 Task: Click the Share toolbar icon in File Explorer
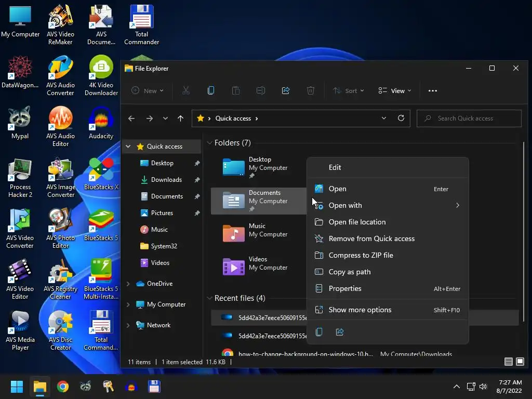coord(286,90)
